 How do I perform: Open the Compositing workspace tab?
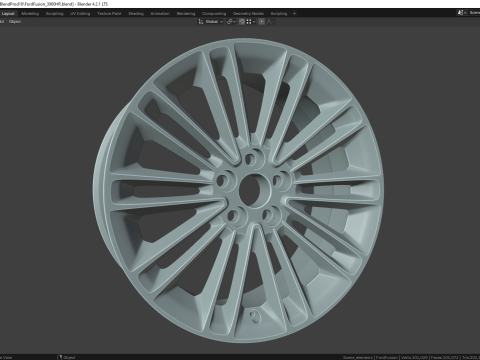pos(214,14)
